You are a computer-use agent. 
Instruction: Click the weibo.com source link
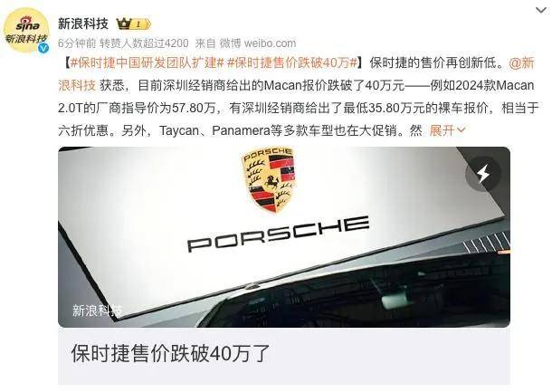pos(270,43)
